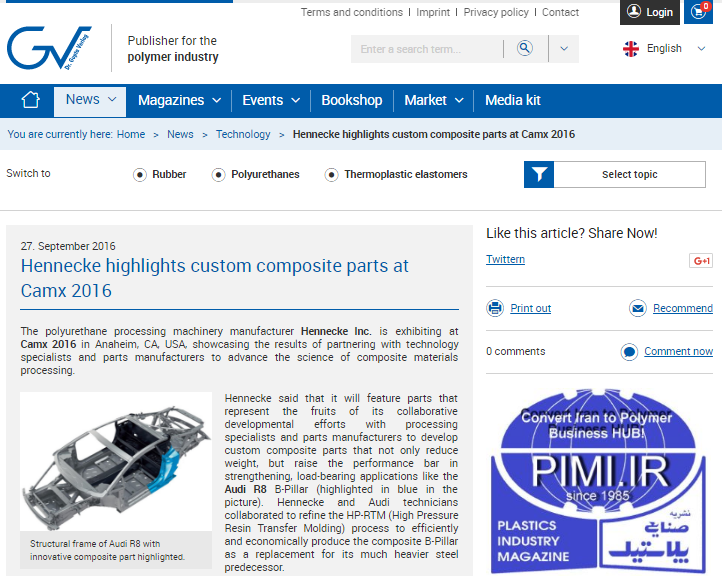The width and height of the screenshot is (722, 576).
Task: Select Thermoplastic elastomers radio button
Action: pos(331,175)
